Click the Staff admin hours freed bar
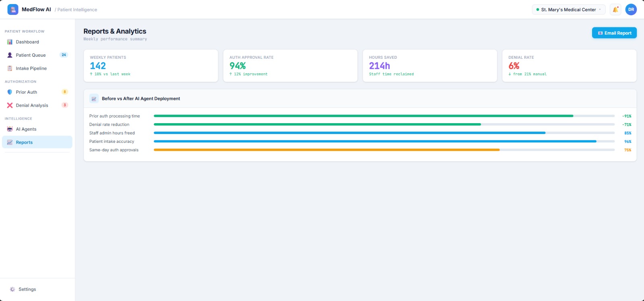 (384, 133)
